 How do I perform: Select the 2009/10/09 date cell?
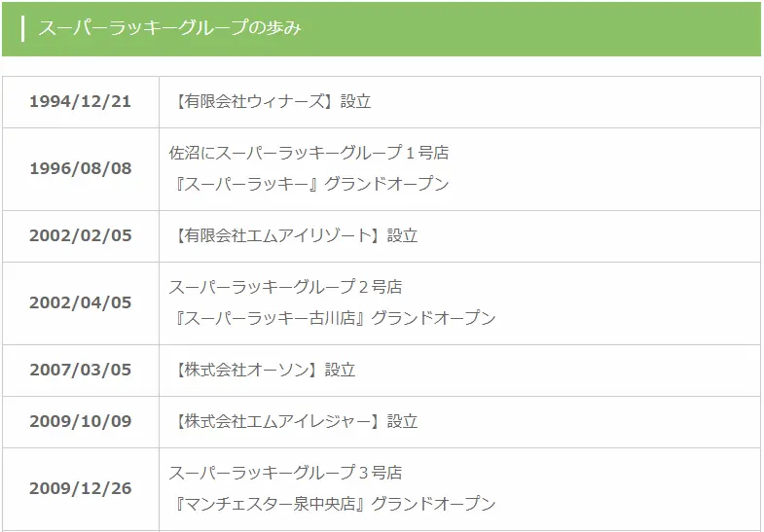tap(81, 421)
